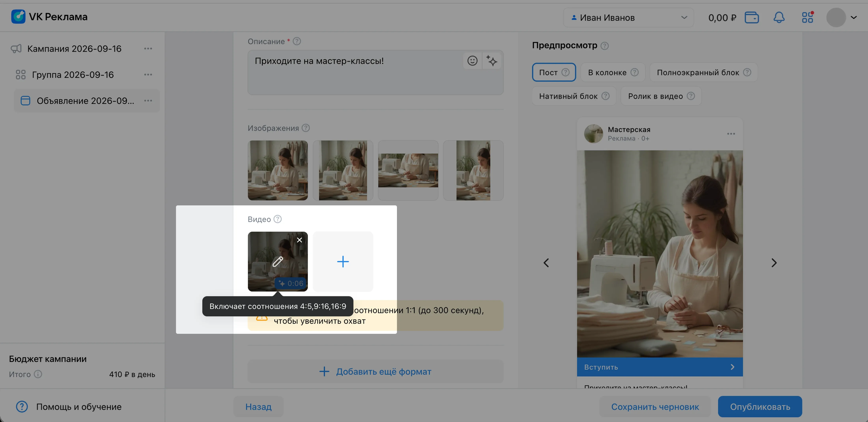Switch preview to Ролик в видео
868x422 pixels.
pyautogui.click(x=661, y=96)
